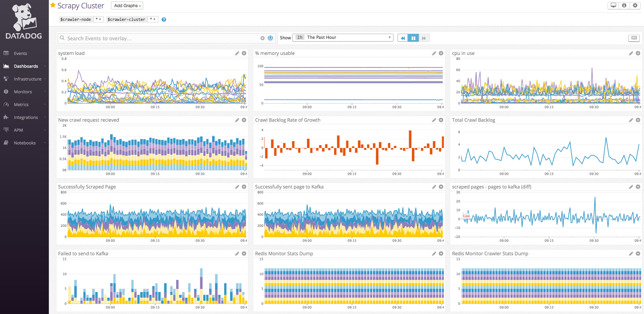This screenshot has height=314, width=644.
Task: Show keyboard shortcuts icon
Action: 634,38
